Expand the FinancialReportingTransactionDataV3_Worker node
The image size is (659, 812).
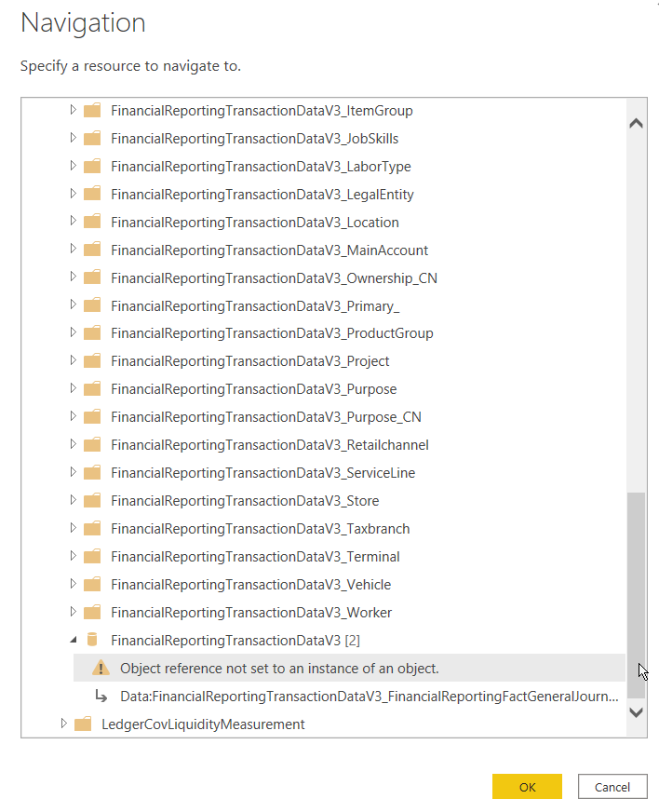pyautogui.click(x=73, y=612)
